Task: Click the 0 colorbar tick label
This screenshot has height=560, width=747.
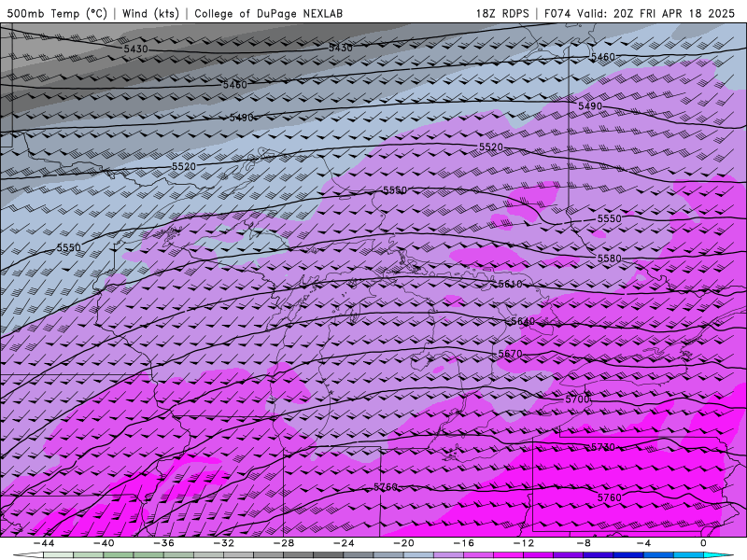Action: tap(703, 543)
